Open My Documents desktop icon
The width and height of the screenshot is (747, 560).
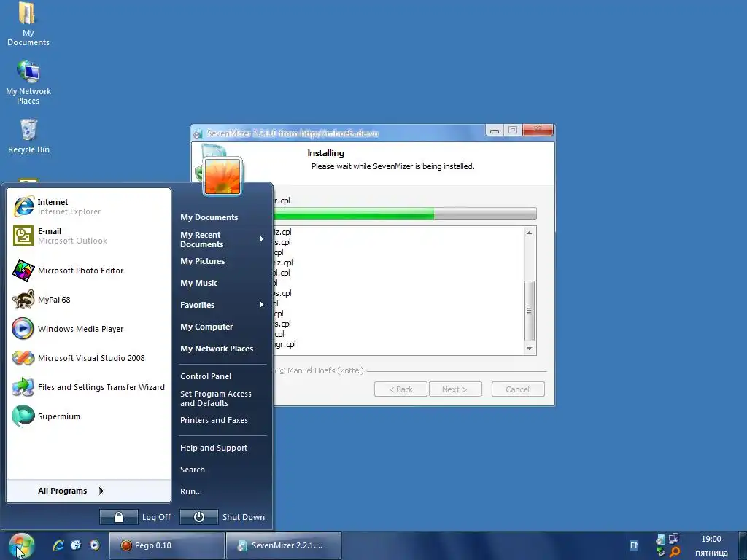pyautogui.click(x=28, y=25)
